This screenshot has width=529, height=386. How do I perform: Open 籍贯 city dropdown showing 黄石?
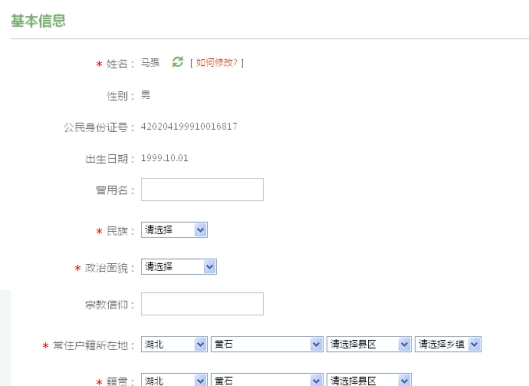click(x=267, y=380)
